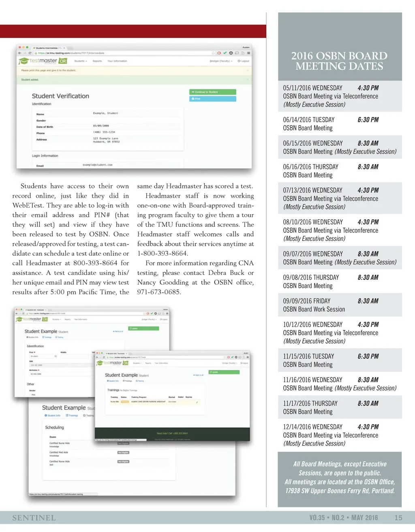Viewport: 415px width, 532px height.
Task: Expand the jbridger (Faculty) user menu
Action: point(221,61)
